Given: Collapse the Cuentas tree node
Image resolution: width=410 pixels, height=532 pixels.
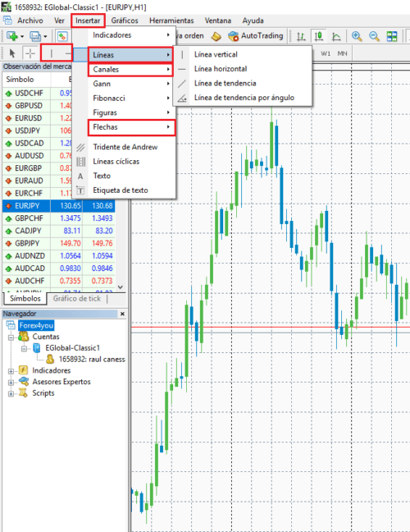Looking at the screenshot, I should coord(11,337).
